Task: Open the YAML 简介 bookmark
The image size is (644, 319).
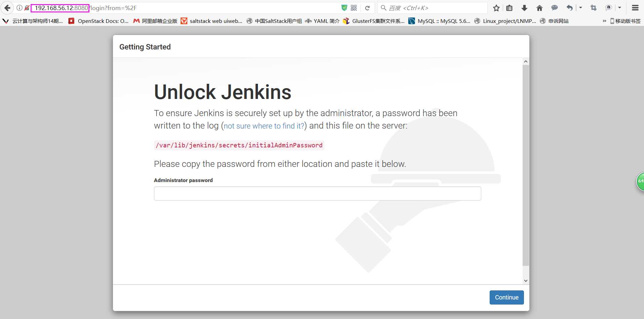Action: click(323, 21)
